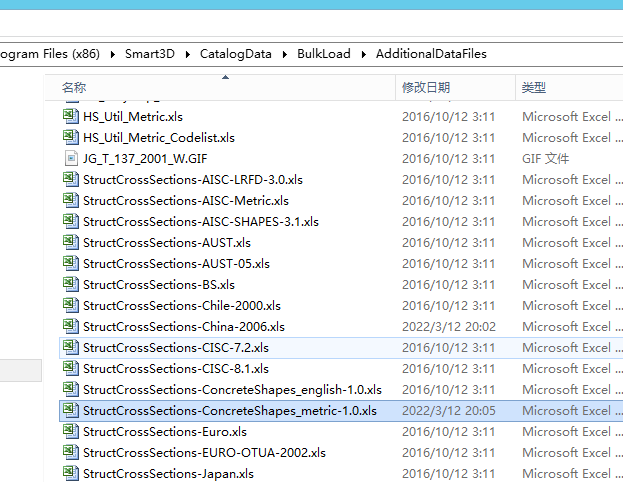This screenshot has height=482, width=623.
Task: Click the GIF file icon of JG_T_137_2001_W.GIF
Action: pyautogui.click(x=71, y=159)
